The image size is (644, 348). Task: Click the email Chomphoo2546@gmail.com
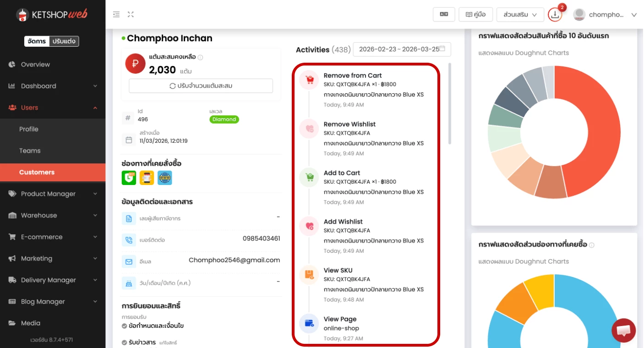click(234, 260)
